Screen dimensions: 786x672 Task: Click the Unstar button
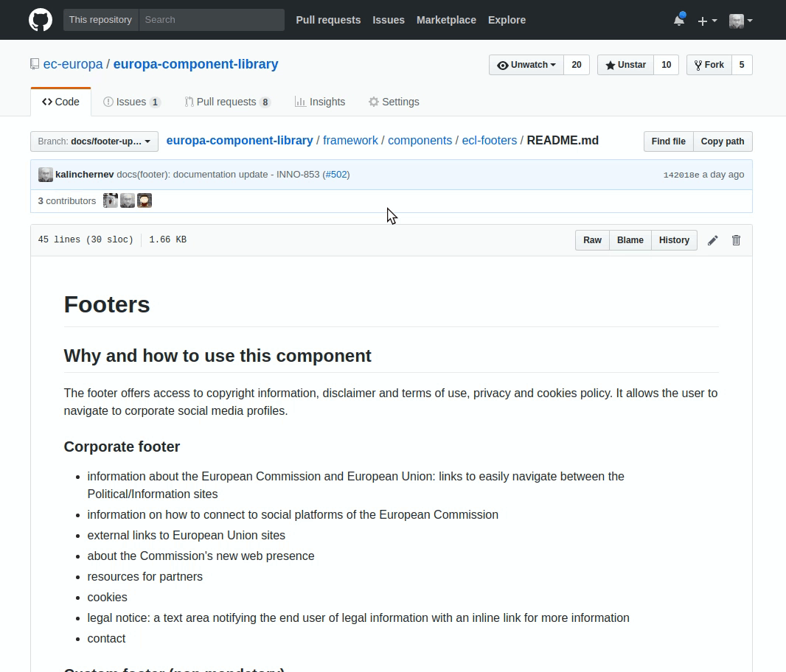(625, 65)
